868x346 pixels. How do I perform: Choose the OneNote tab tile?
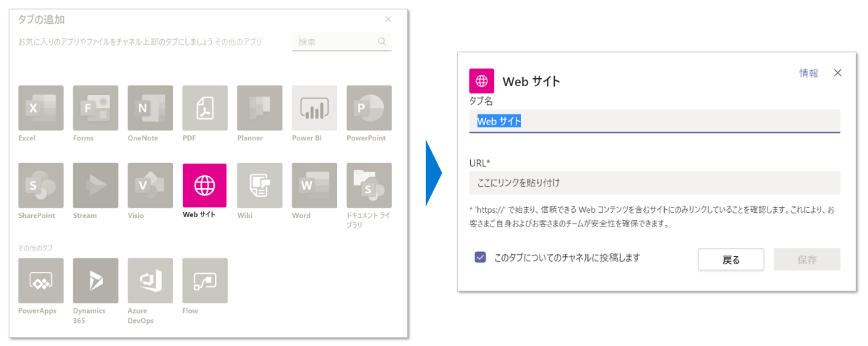click(150, 108)
